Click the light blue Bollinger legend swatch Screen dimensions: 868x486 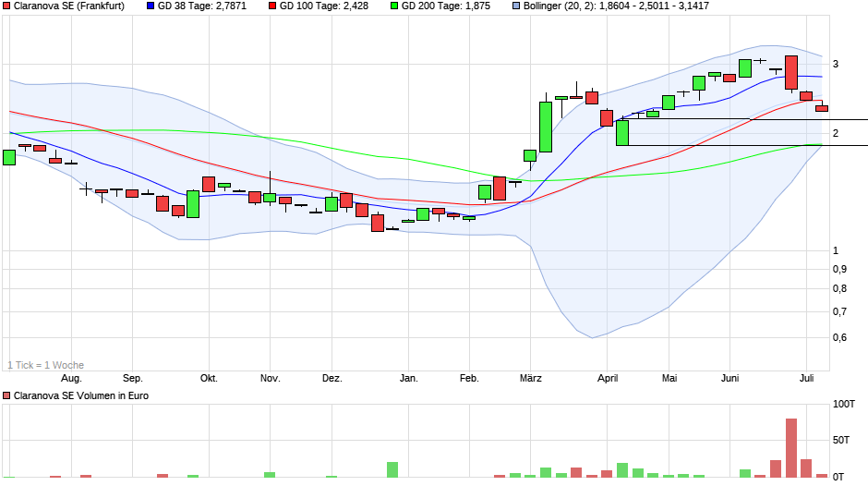(x=516, y=6)
